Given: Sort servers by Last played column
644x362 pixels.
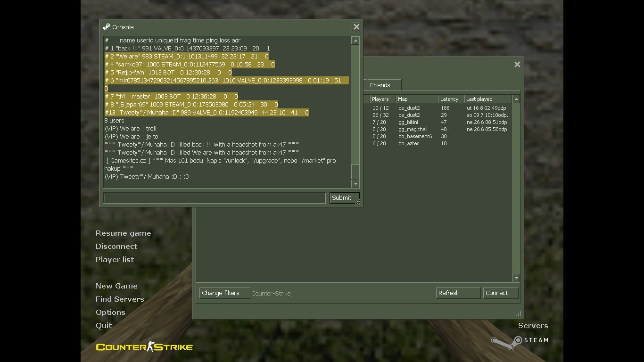Looking at the screenshot, I should click(x=487, y=99).
